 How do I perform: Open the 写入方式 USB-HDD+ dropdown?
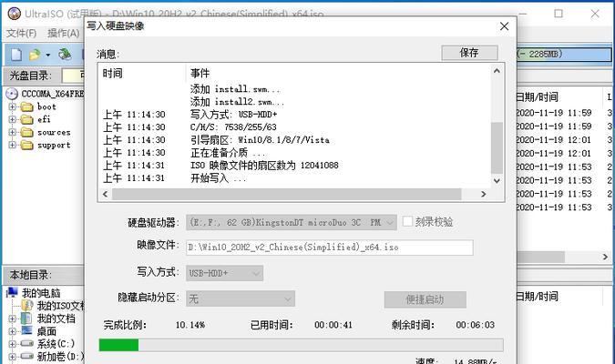pos(224,273)
